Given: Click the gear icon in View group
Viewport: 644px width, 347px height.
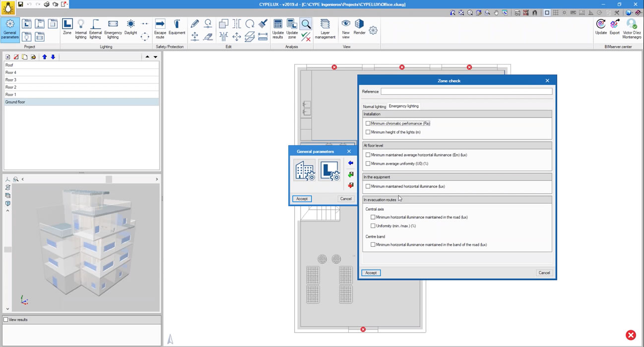Looking at the screenshot, I should point(373,30).
